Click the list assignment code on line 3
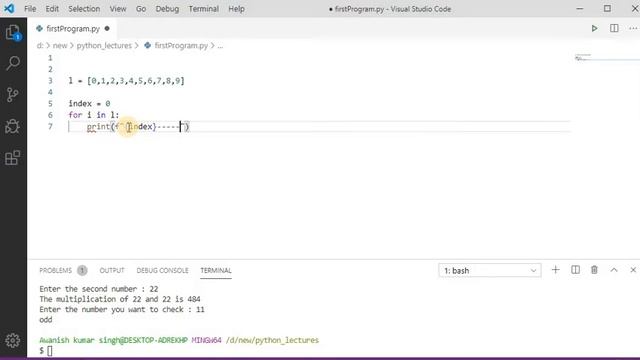The height and width of the screenshot is (360, 640). [127, 81]
